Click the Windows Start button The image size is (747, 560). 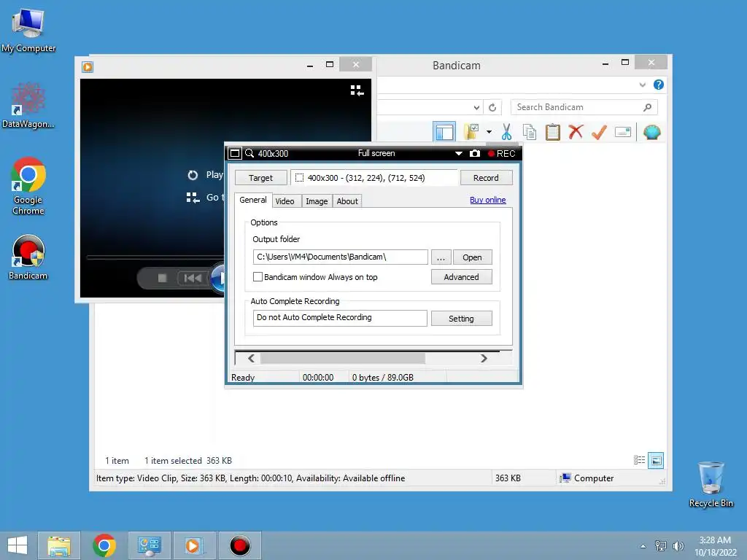18,545
